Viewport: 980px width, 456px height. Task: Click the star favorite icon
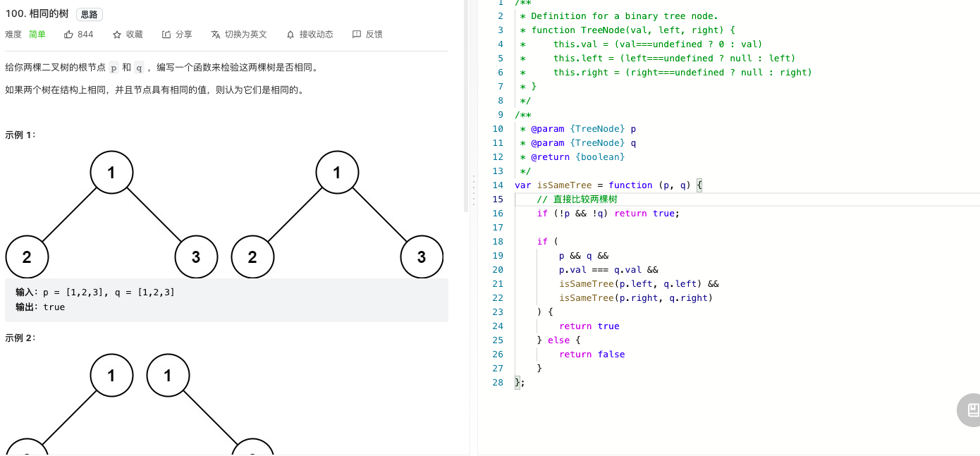[x=117, y=34]
